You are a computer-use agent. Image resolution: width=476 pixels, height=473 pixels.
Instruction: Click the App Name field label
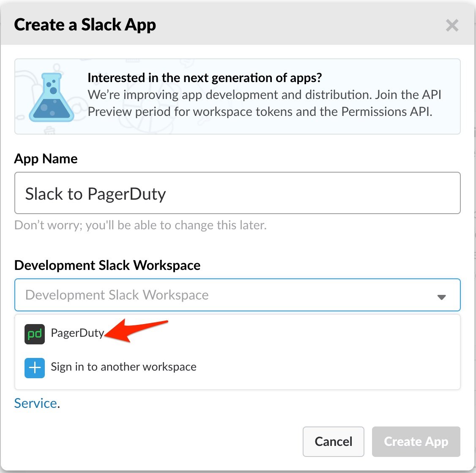coord(46,159)
